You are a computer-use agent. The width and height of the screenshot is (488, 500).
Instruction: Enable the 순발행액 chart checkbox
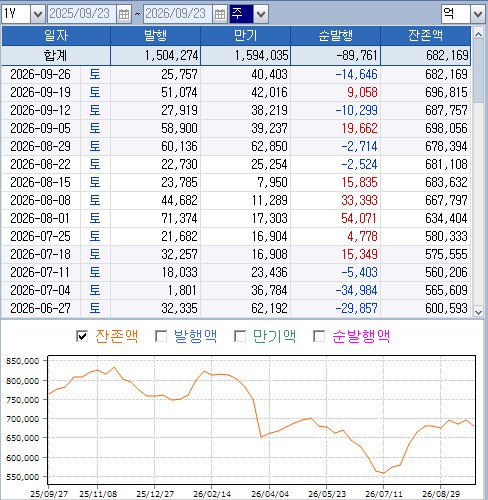click(x=319, y=336)
